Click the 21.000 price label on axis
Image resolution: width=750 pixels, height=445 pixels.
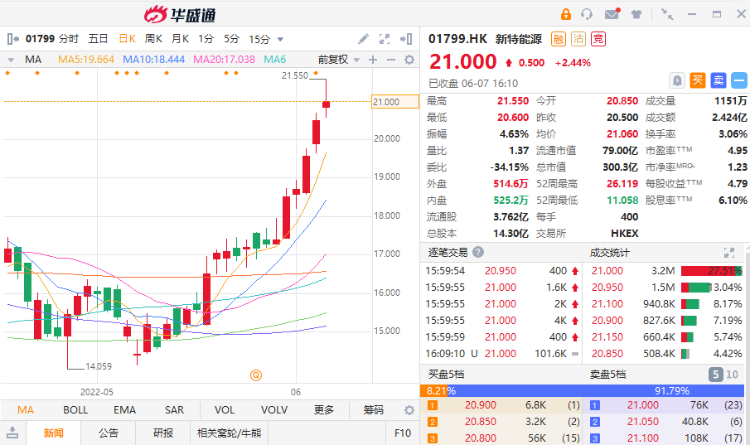395,102
